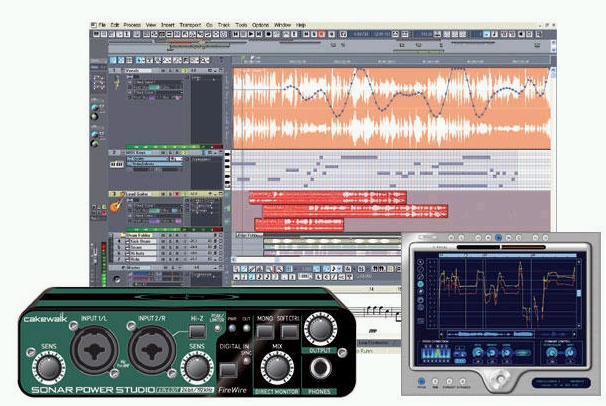
Task: Click the green flag marker on timeline ruler
Action: click(243, 58)
